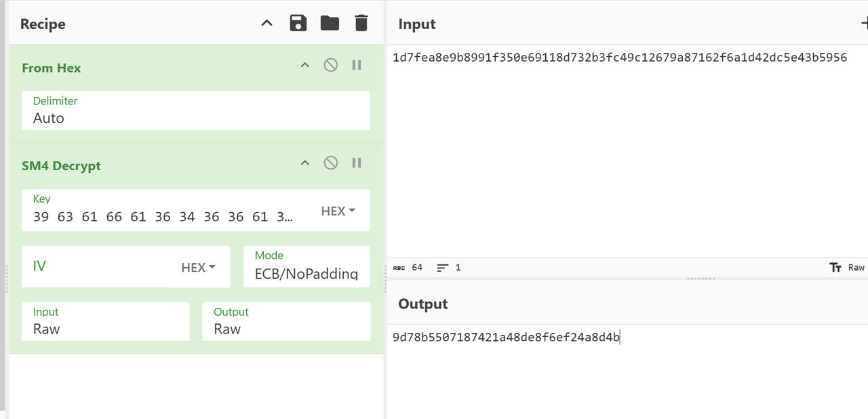The height and width of the screenshot is (419, 868).
Task: Load a recipe via folder icon
Action: click(x=330, y=24)
